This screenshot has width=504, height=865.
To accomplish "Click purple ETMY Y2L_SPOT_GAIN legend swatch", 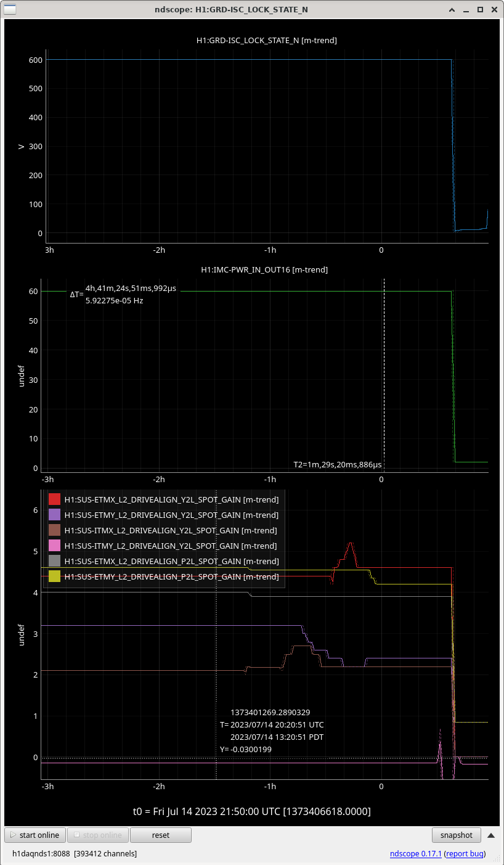I will (x=54, y=515).
